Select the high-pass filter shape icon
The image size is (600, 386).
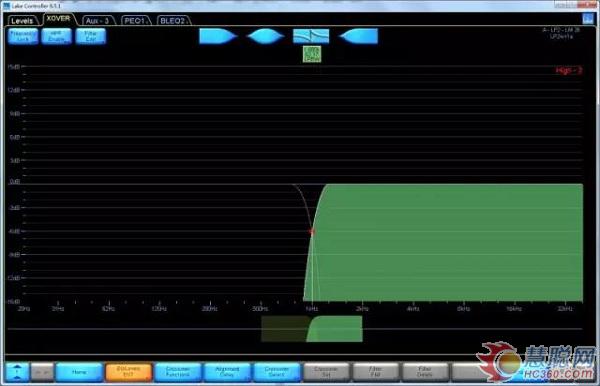click(359, 36)
